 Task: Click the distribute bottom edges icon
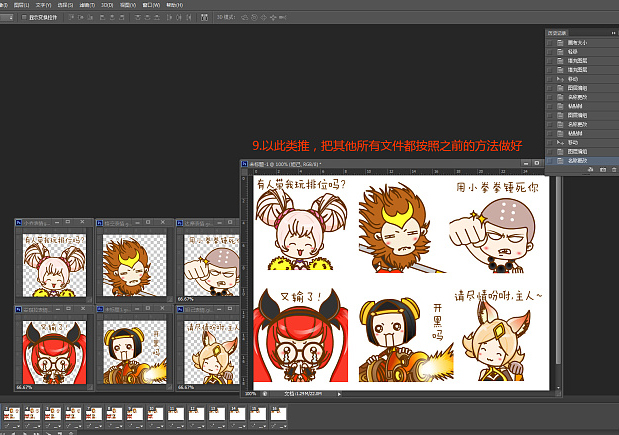click(x=157, y=17)
